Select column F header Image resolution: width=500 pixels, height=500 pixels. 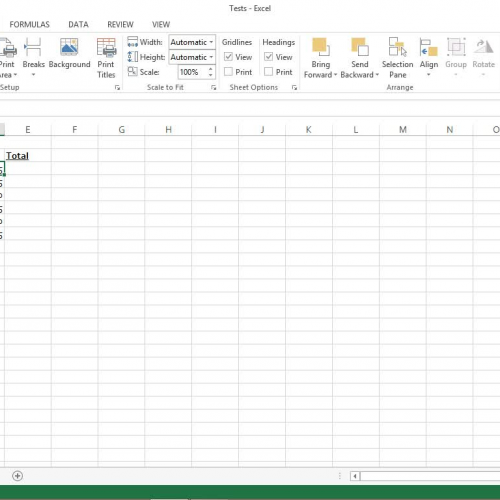click(x=75, y=130)
